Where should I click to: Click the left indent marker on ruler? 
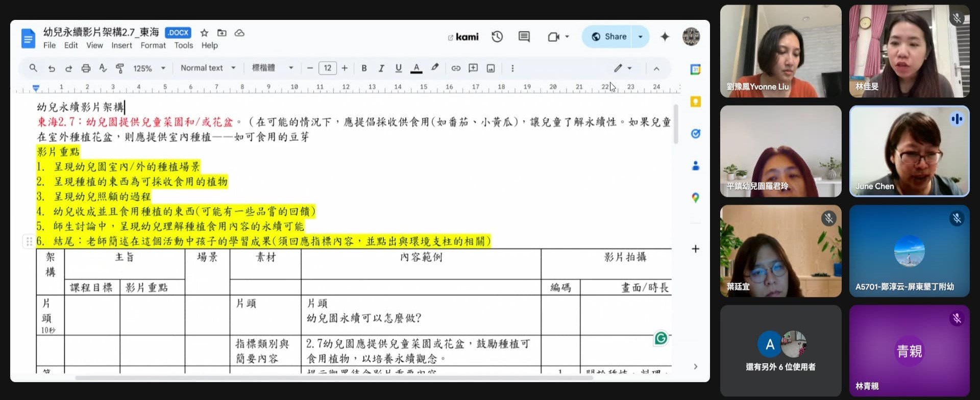[x=36, y=88]
